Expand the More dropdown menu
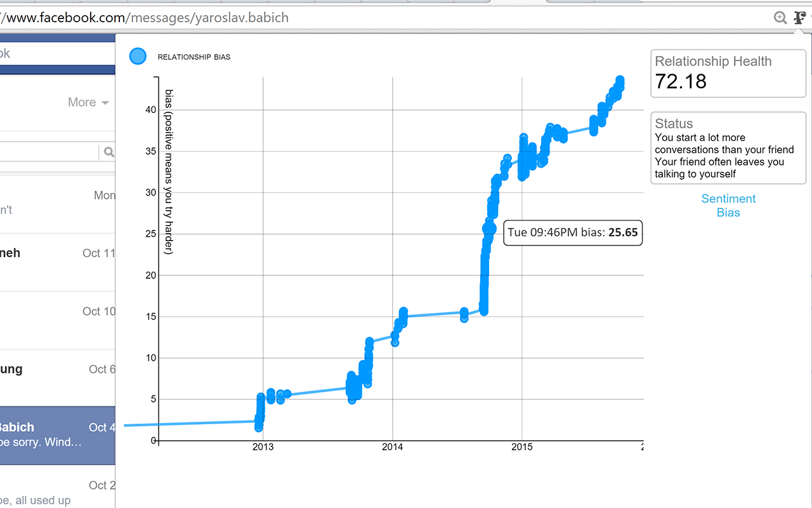Screen dimensions: 812x508 coord(88,102)
